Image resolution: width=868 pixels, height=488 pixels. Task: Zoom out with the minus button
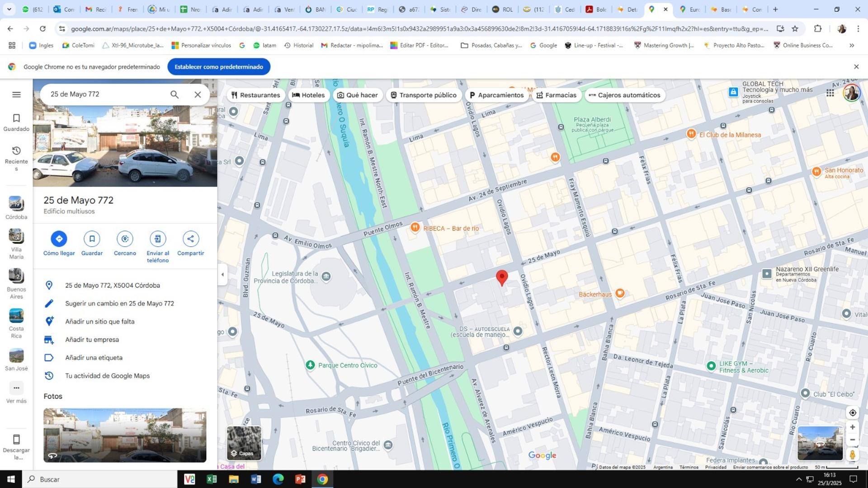(x=853, y=440)
